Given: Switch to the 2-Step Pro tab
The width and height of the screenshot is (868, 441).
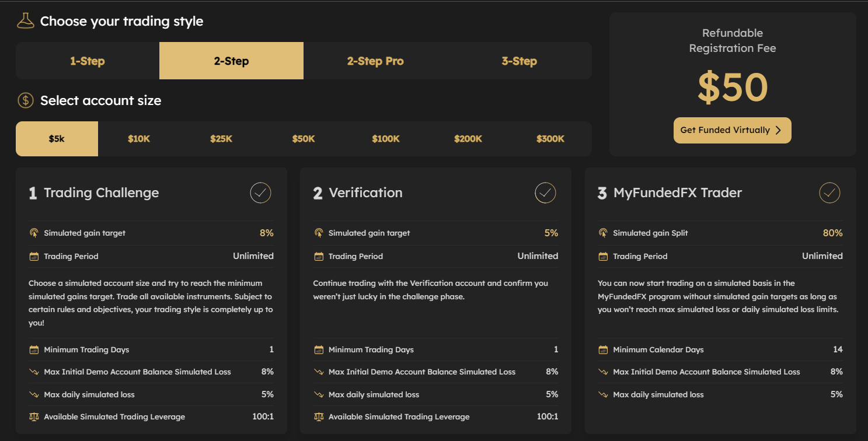Looking at the screenshot, I should (375, 60).
